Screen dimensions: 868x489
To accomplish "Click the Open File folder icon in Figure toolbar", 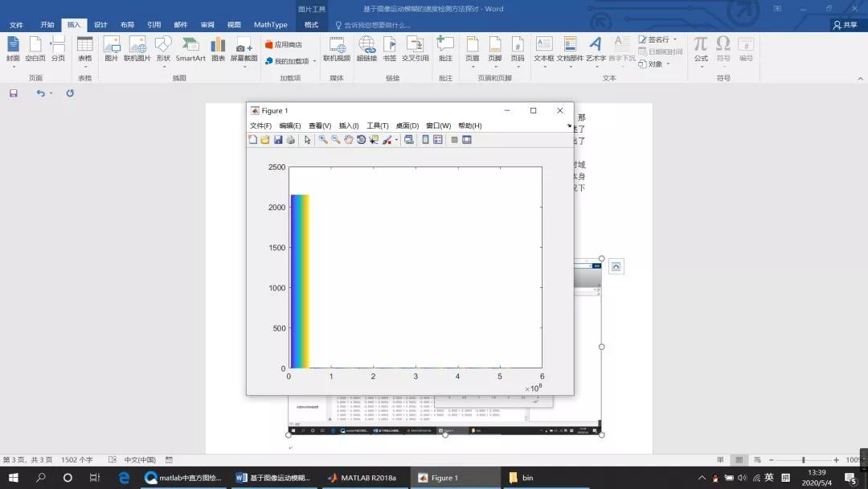I will (265, 140).
